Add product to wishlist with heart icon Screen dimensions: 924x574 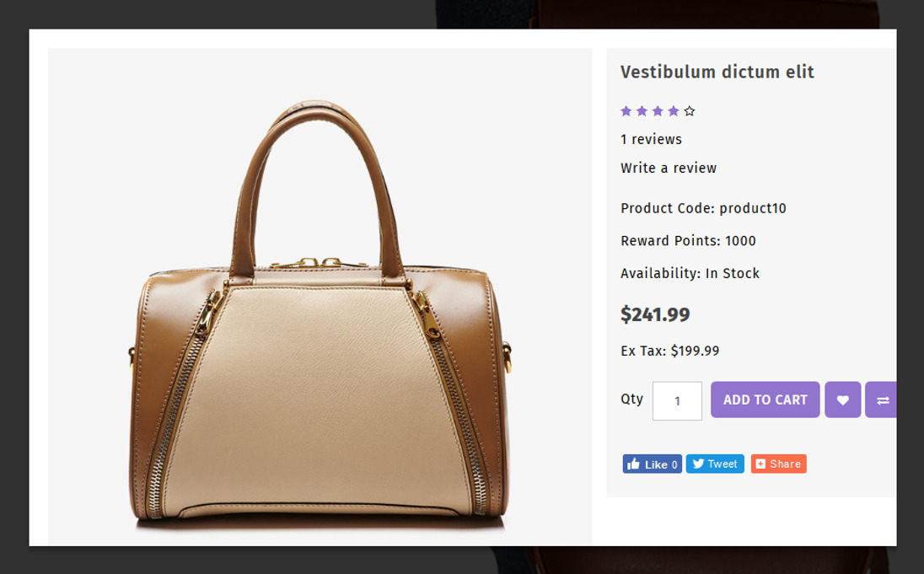[842, 400]
